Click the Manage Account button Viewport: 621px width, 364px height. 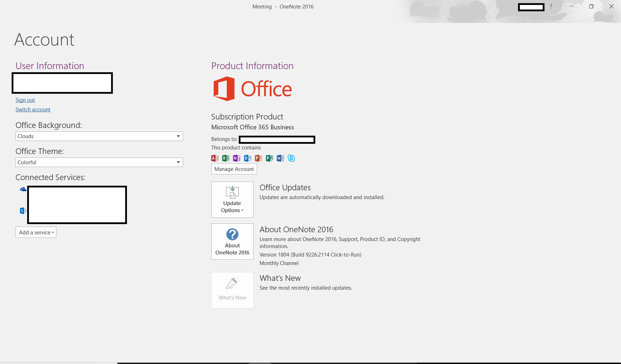pyautogui.click(x=234, y=169)
